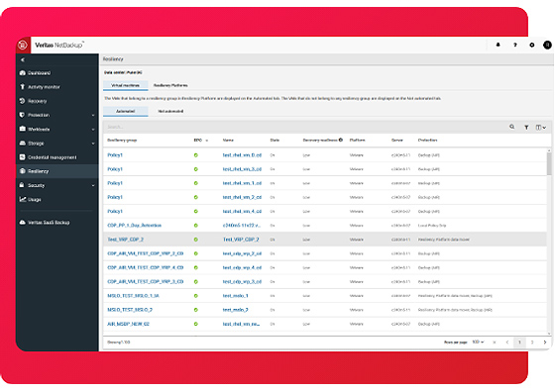This screenshot has width=555, height=392.
Task: Open the show/hide columns dropdown
Action: click(x=540, y=127)
